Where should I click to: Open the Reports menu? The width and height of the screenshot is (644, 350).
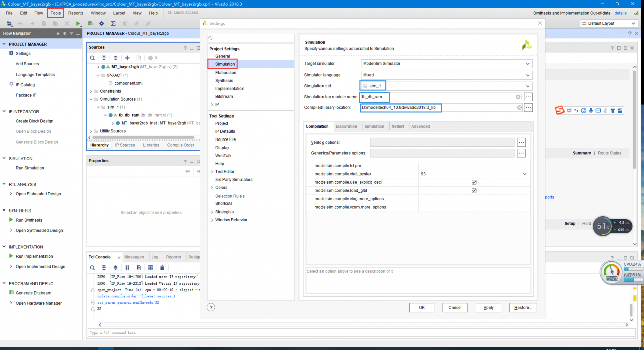pyautogui.click(x=75, y=13)
